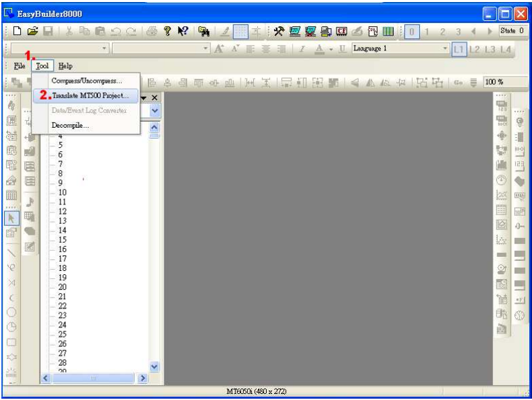Select the rectangle drawing tool
Image resolution: width=532 pixels, height=400 pixels.
[x=11, y=342]
